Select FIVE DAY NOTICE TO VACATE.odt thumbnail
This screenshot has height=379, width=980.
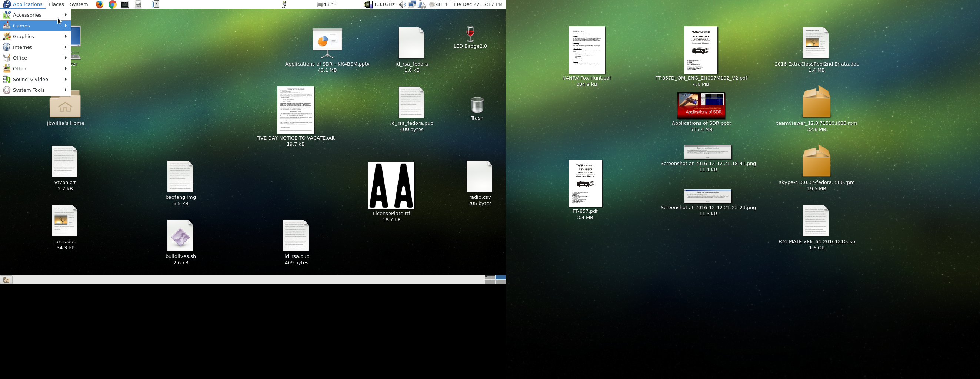(296, 110)
